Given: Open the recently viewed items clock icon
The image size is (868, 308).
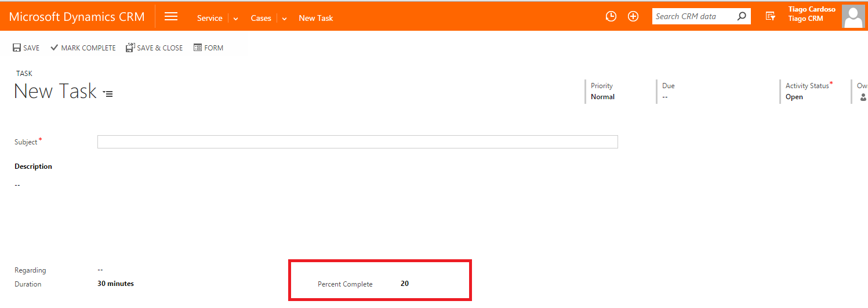Looking at the screenshot, I should [611, 17].
